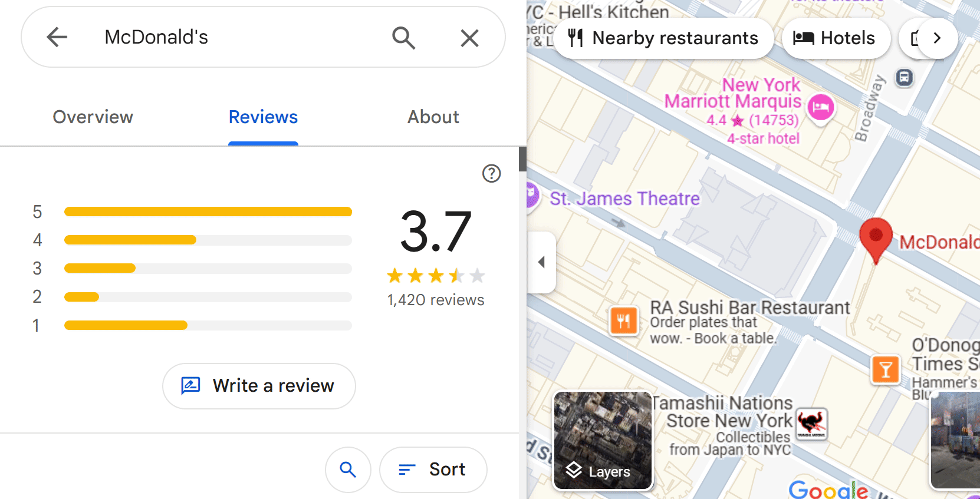Screen dimensions: 980x499
Task: Select the cocktail bar marker near O'Donoghue's
Action: click(x=885, y=369)
